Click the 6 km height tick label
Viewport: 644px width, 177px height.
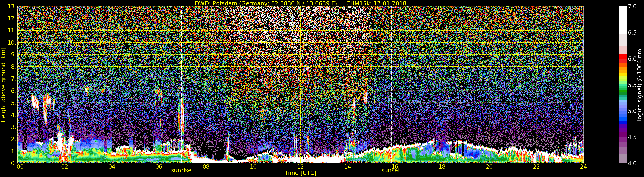[13, 91]
